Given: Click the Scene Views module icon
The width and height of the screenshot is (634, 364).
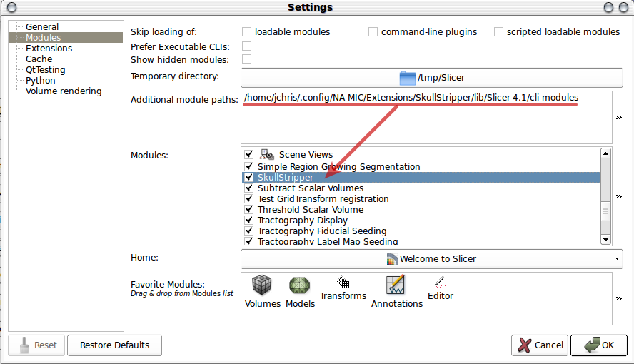Looking at the screenshot, I should 268,155.
